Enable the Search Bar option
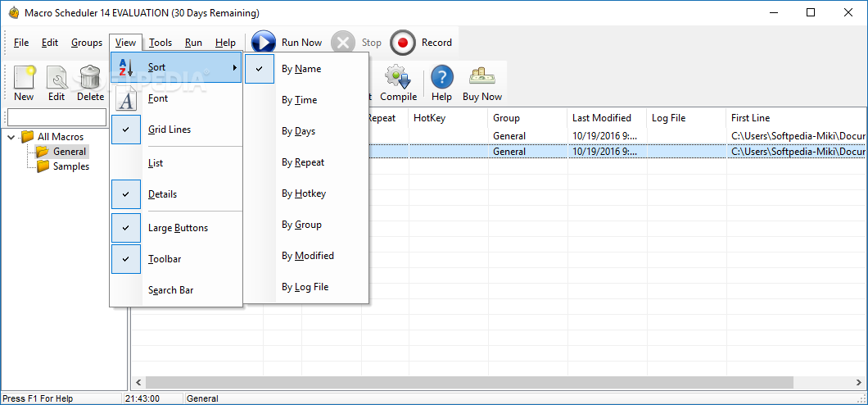Viewport: 868px width, 405px height. (176, 289)
